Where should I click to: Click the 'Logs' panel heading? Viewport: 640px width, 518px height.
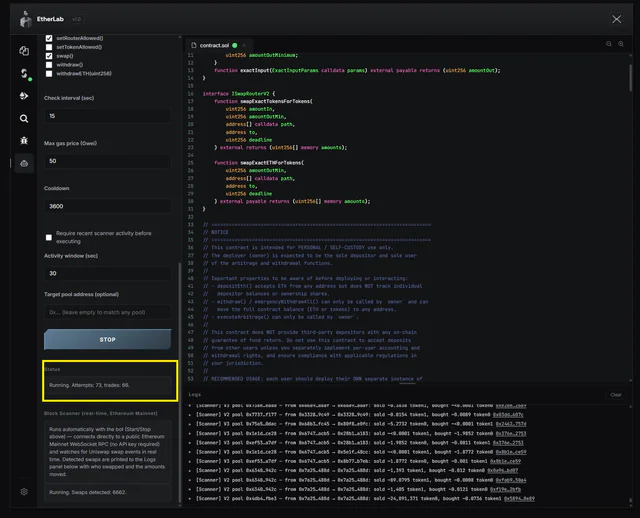click(x=195, y=395)
